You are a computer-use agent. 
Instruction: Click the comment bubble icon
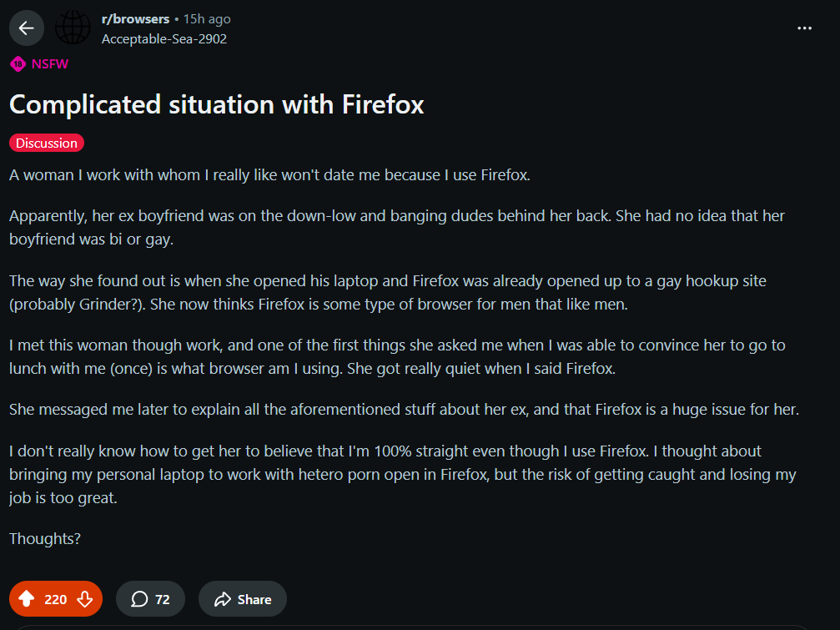tap(140, 599)
